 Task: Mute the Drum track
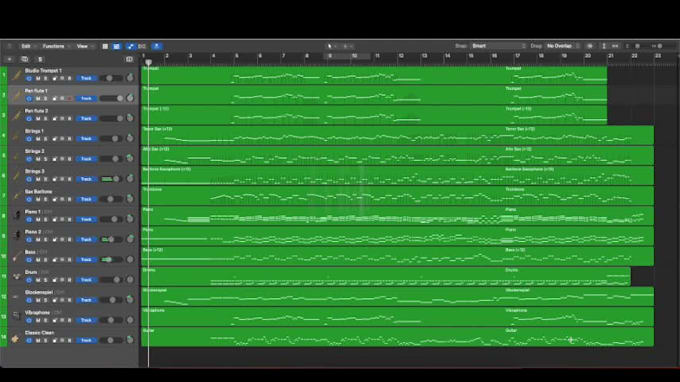[x=38, y=280]
